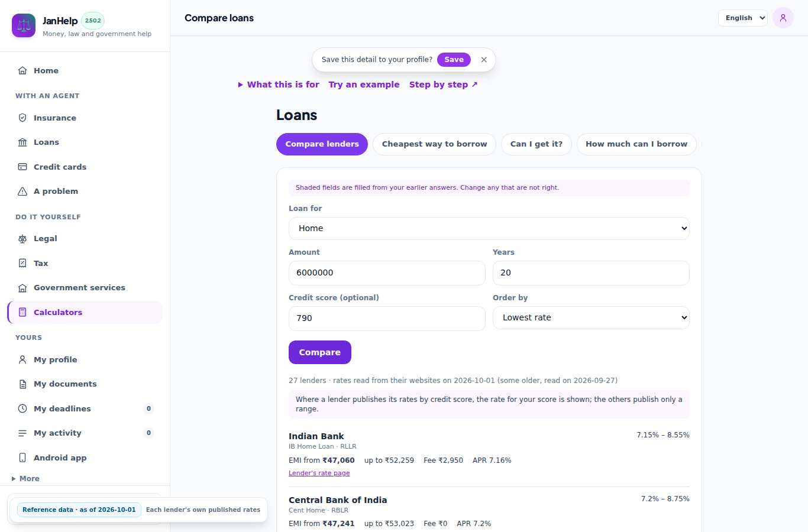Click Save in the profile prompt
The width and height of the screenshot is (808, 532).
pos(454,60)
